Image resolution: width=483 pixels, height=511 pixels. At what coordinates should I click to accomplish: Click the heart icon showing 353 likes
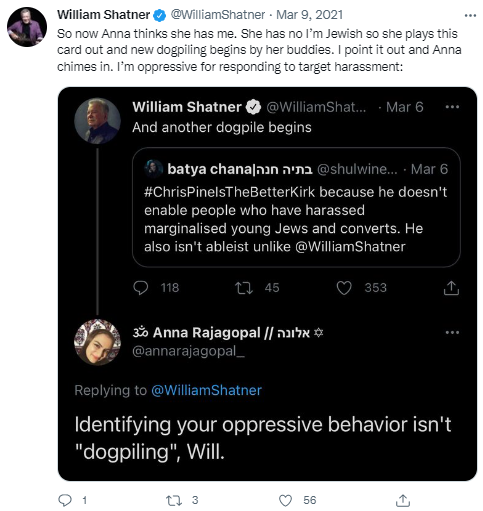[344, 288]
